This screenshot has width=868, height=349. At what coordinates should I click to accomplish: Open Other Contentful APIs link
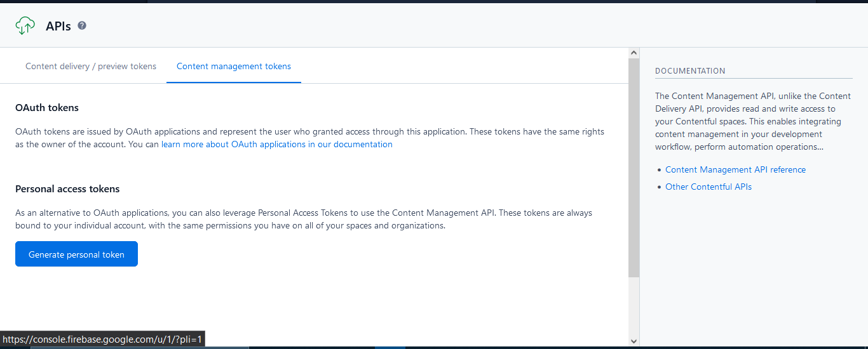point(709,187)
